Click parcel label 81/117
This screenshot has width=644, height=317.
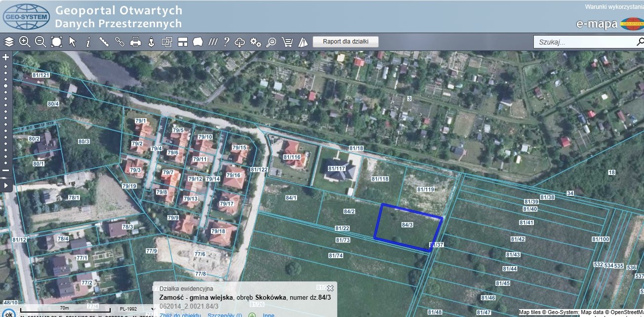tap(336, 169)
